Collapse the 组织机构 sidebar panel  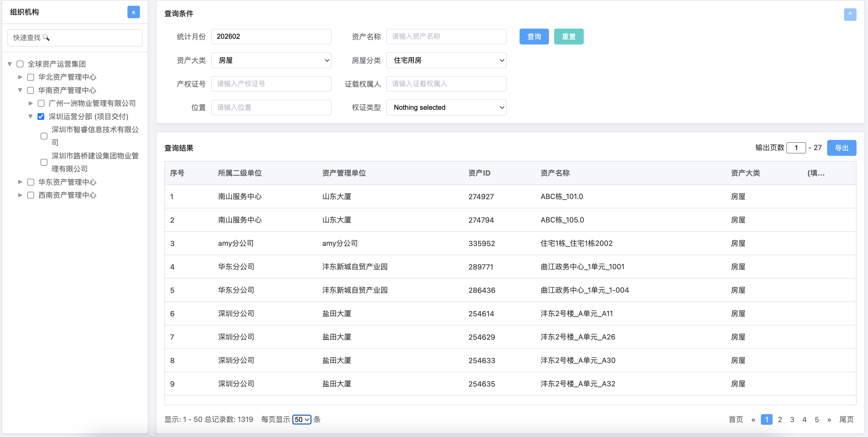pyautogui.click(x=134, y=12)
